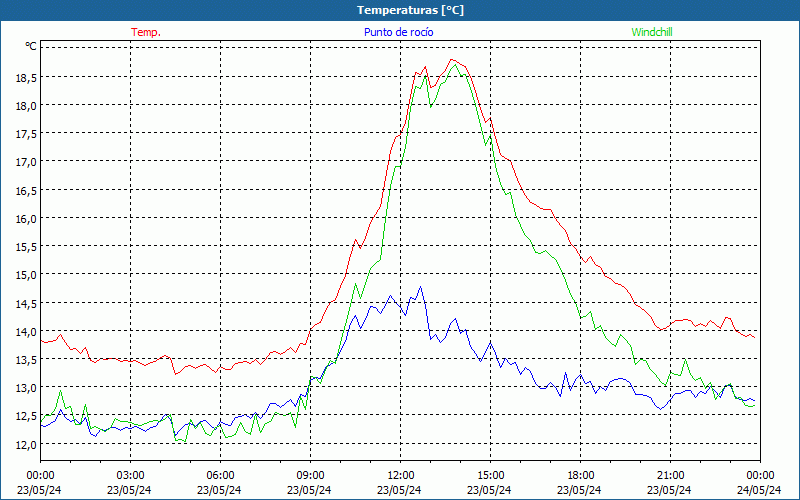
Task: Click the 03:00 time axis label
Action: (x=130, y=476)
